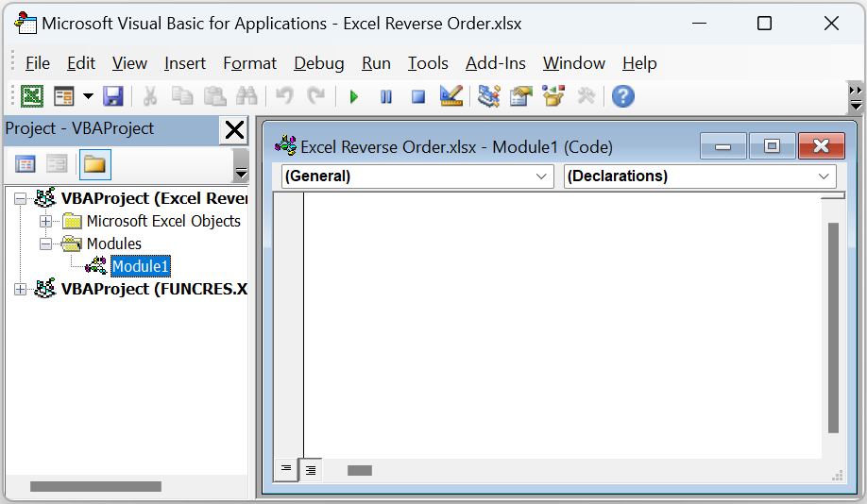Run macro with green play icon
Screen dimensions: 867x504
[354, 97]
